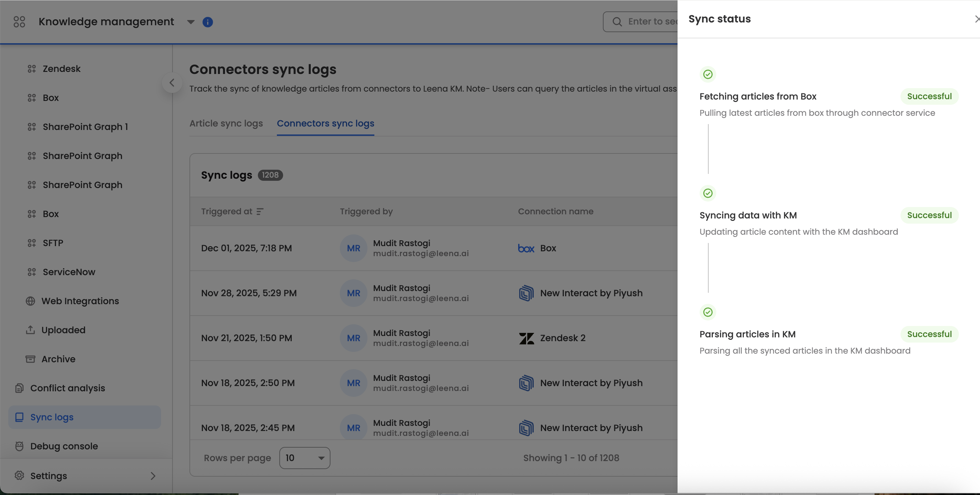Collapse sidebar with the left chevron button
Image resolution: width=980 pixels, height=495 pixels.
pyautogui.click(x=172, y=83)
